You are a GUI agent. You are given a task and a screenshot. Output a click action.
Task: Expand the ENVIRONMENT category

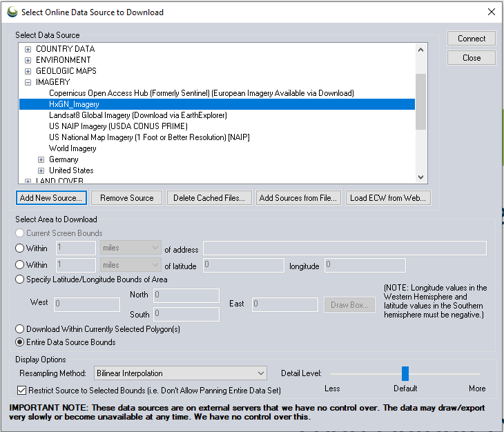point(28,60)
